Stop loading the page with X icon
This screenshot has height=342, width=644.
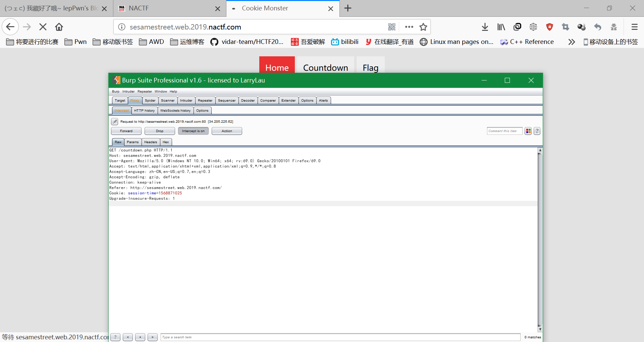pos(43,27)
